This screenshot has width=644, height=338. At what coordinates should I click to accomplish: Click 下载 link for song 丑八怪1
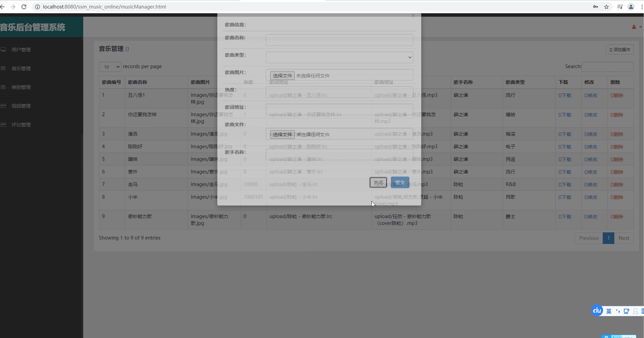click(565, 95)
